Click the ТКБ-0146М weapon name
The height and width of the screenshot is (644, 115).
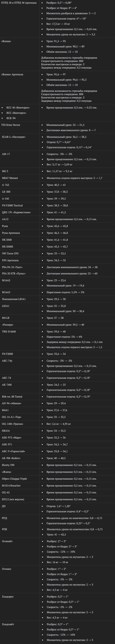pyautogui.click(x=9, y=332)
